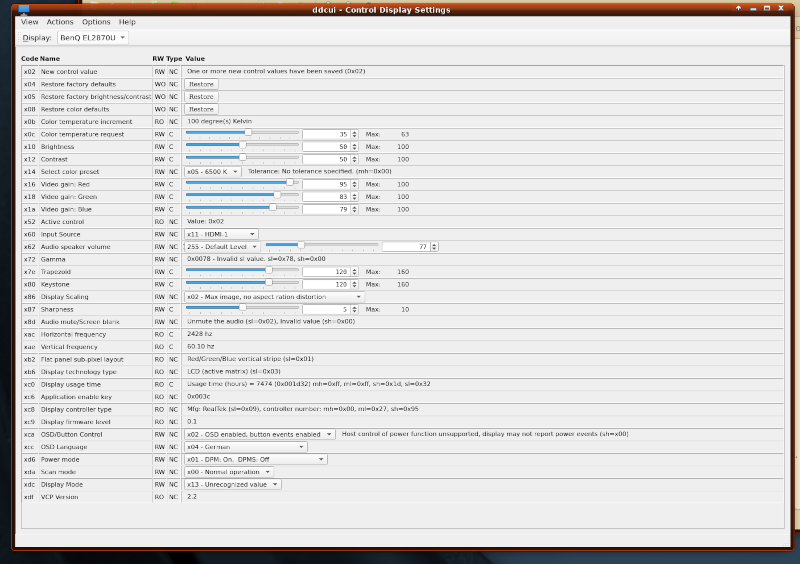Click Restore for factory brightness/contrast
The width and height of the screenshot is (800, 564).
201,97
